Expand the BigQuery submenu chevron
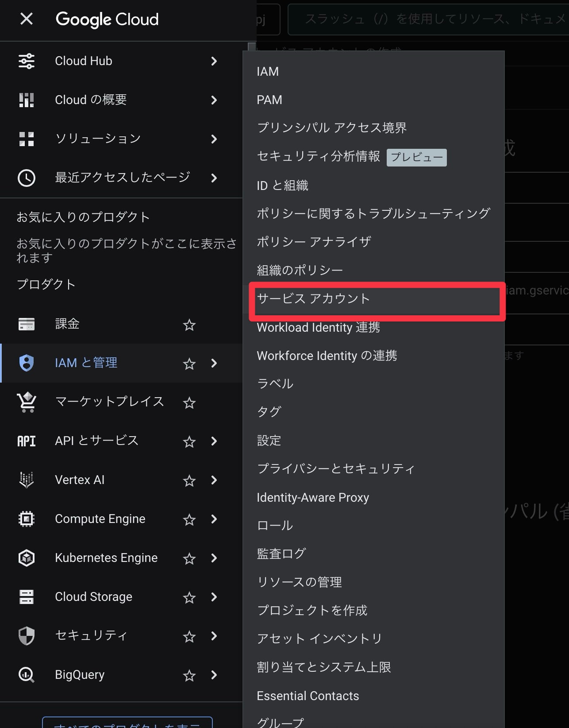 tap(214, 675)
